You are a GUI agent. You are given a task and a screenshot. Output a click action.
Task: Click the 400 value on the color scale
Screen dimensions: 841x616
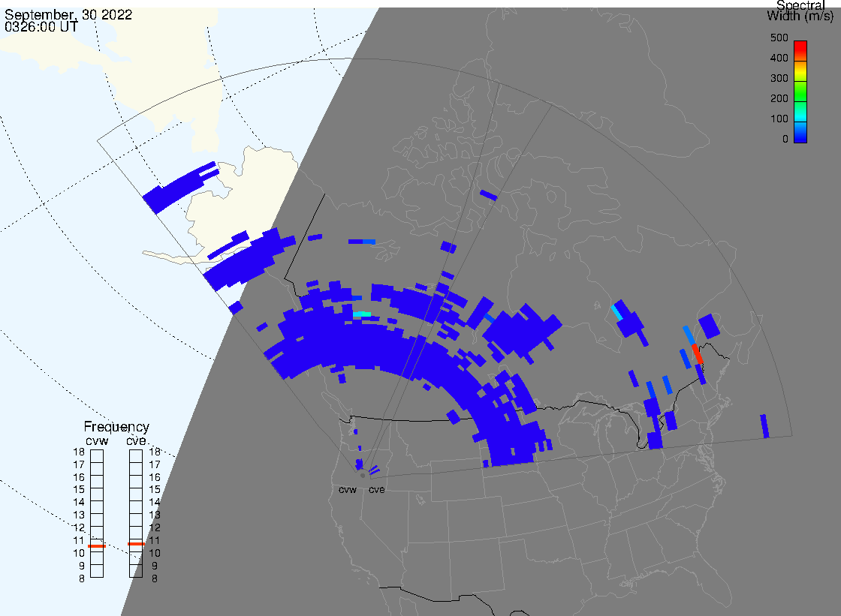click(x=779, y=58)
